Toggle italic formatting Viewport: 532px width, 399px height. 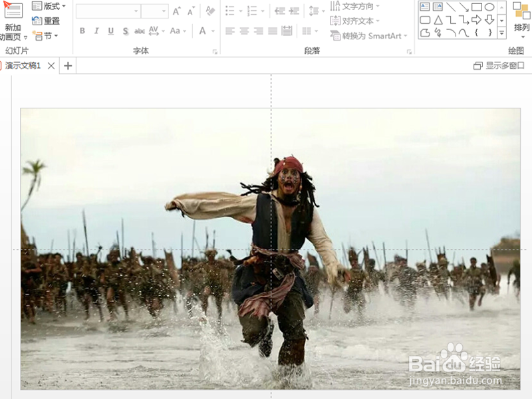click(96, 31)
